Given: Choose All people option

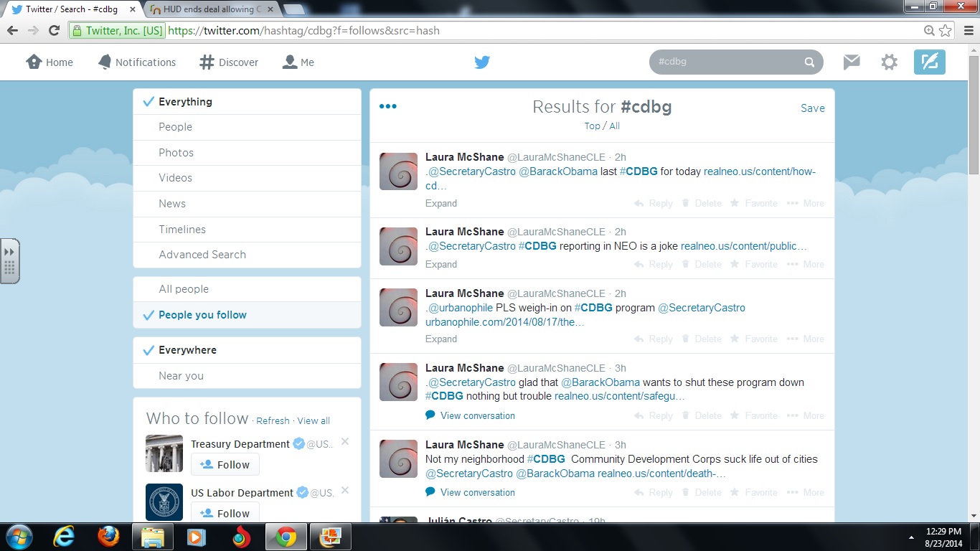Looking at the screenshot, I should (x=247, y=289).
